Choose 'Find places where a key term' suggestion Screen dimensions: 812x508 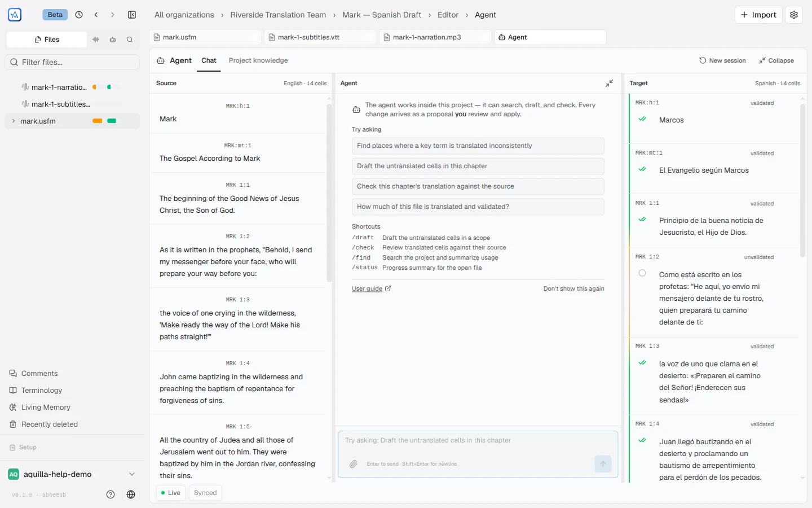click(478, 146)
